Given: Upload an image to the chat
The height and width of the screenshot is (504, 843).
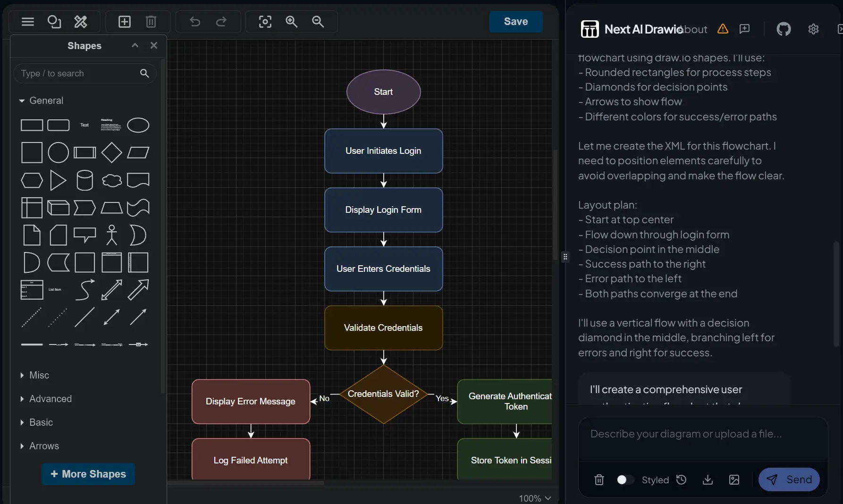Looking at the screenshot, I should point(734,480).
